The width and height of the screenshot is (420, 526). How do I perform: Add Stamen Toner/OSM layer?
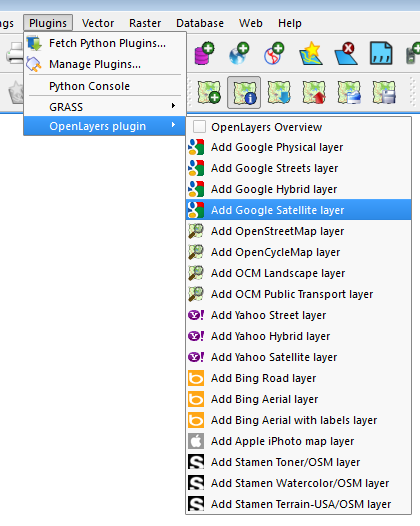299,462
